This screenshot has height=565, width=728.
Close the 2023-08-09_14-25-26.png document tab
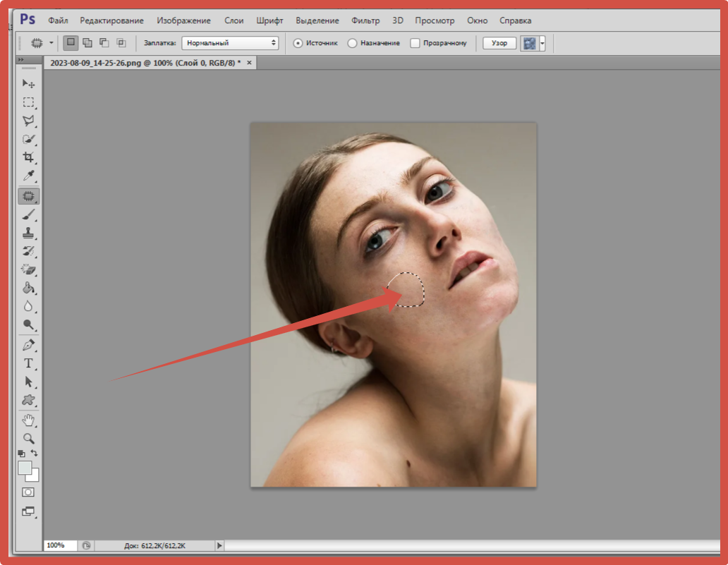click(249, 63)
